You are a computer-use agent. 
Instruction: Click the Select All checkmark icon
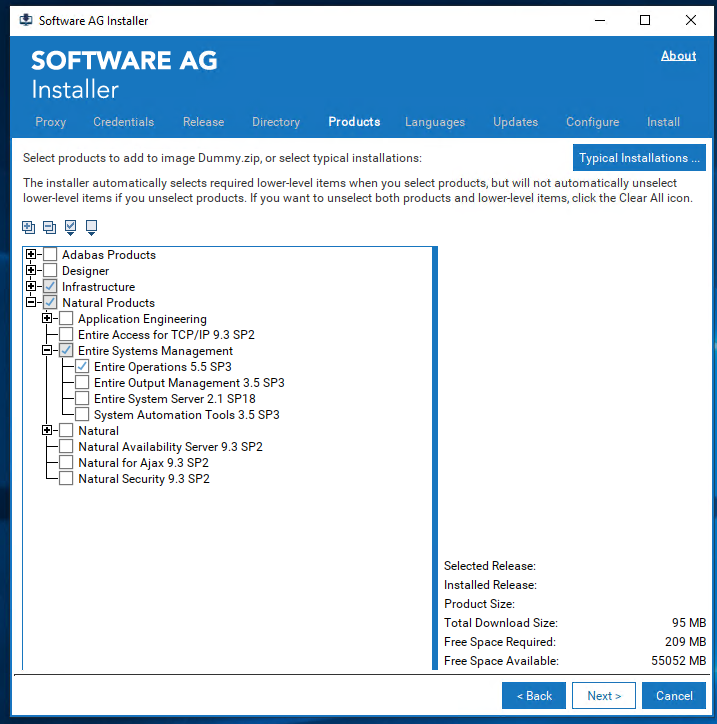coord(71,227)
